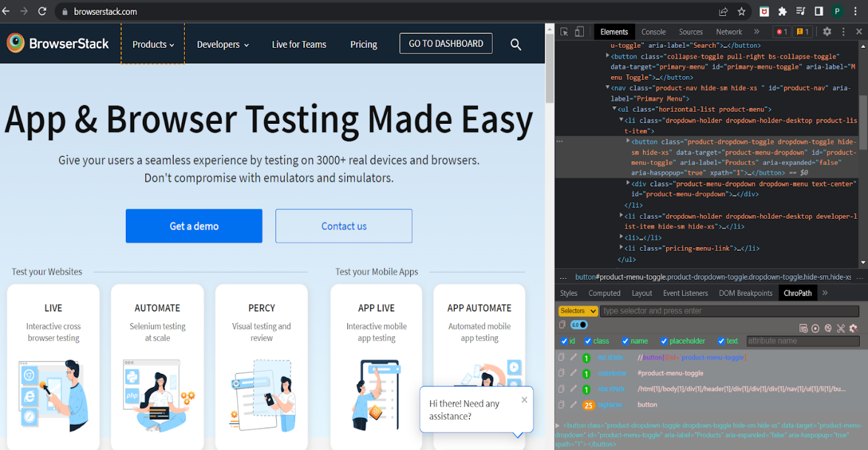
Task: Toggle the device toolbar icon in DevTools
Action: 579,32
